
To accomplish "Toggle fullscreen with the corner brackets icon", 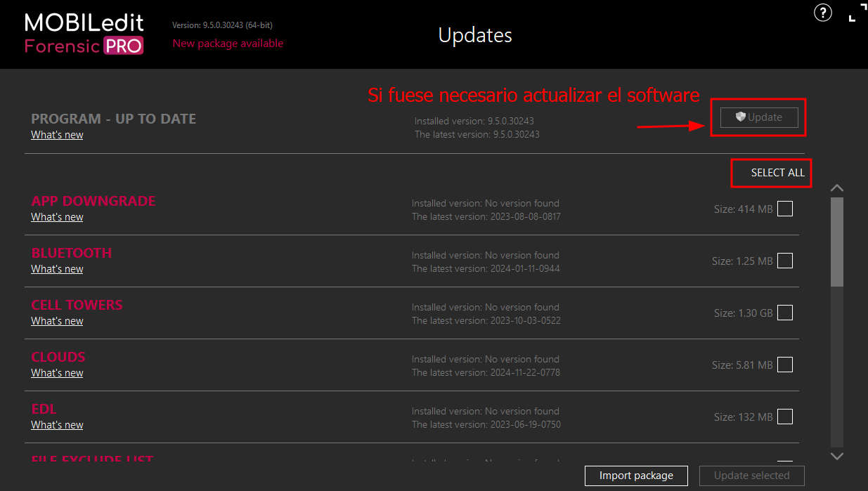I will point(857,13).
